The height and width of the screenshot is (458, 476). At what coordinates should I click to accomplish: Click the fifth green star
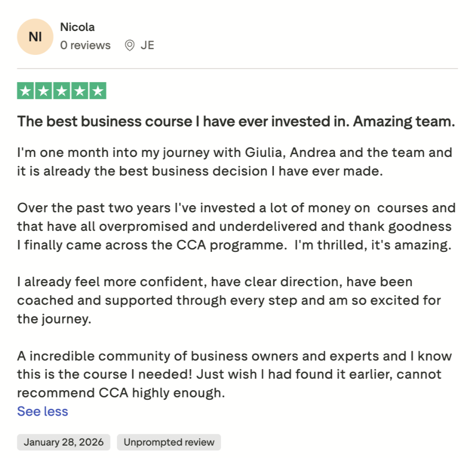pos(98,91)
